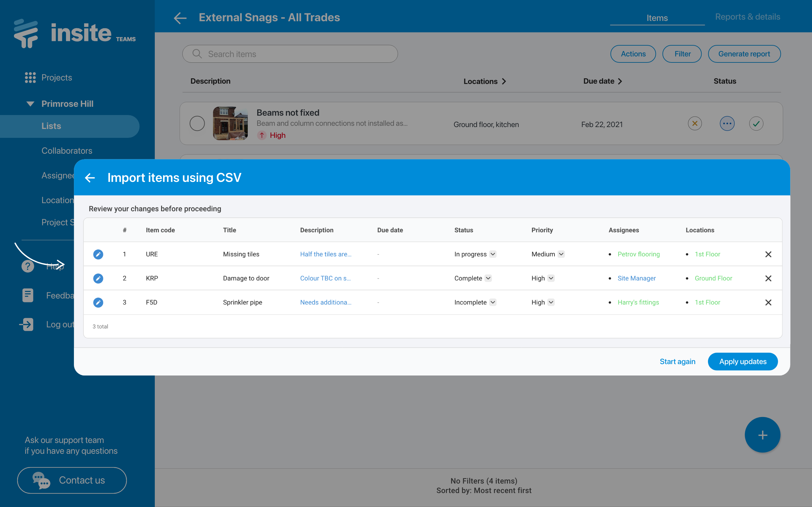The width and height of the screenshot is (812, 507).
Task: Open Collaborators in the sidebar
Action: (x=67, y=151)
